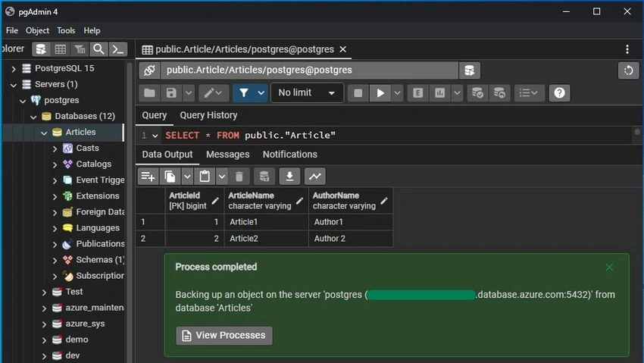Open the Tools menu

pyautogui.click(x=66, y=31)
